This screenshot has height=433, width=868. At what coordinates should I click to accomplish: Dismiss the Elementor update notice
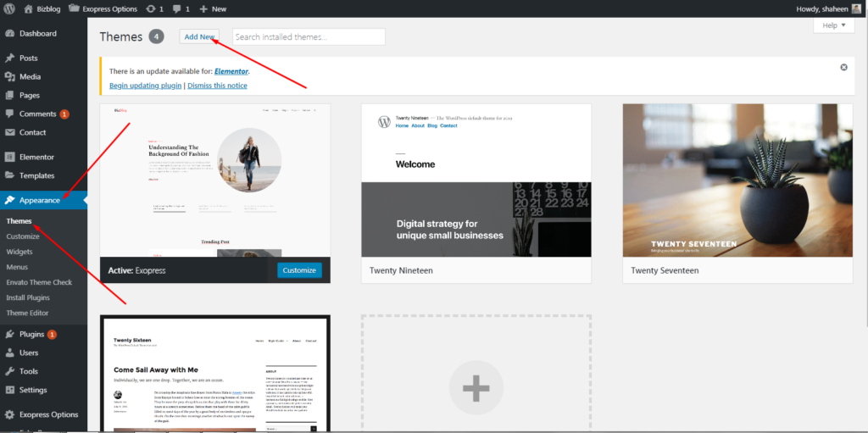843,67
